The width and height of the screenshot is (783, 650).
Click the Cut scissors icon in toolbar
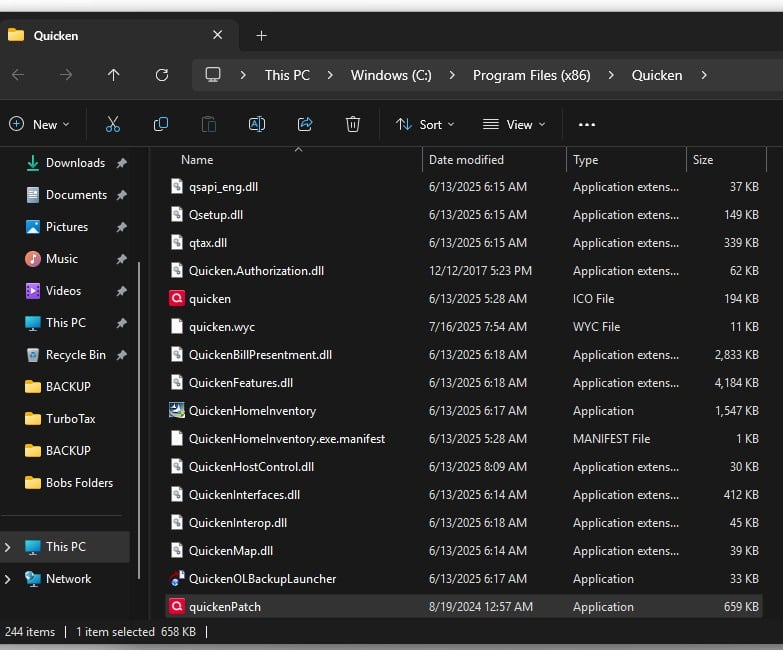tap(113, 124)
